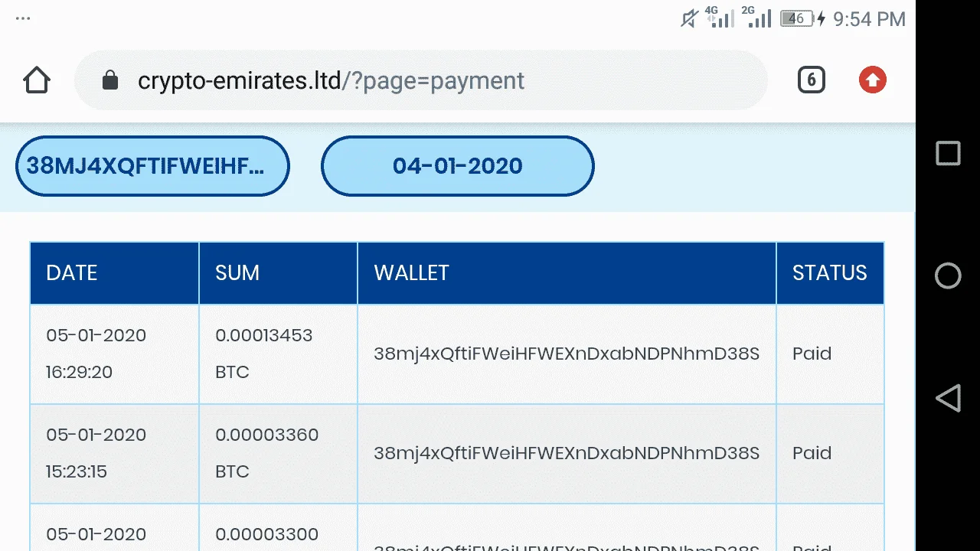Click the crypto-emirates.ltd address bar
Image resolution: width=980 pixels, height=551 pixels.
tap(420, 80)
